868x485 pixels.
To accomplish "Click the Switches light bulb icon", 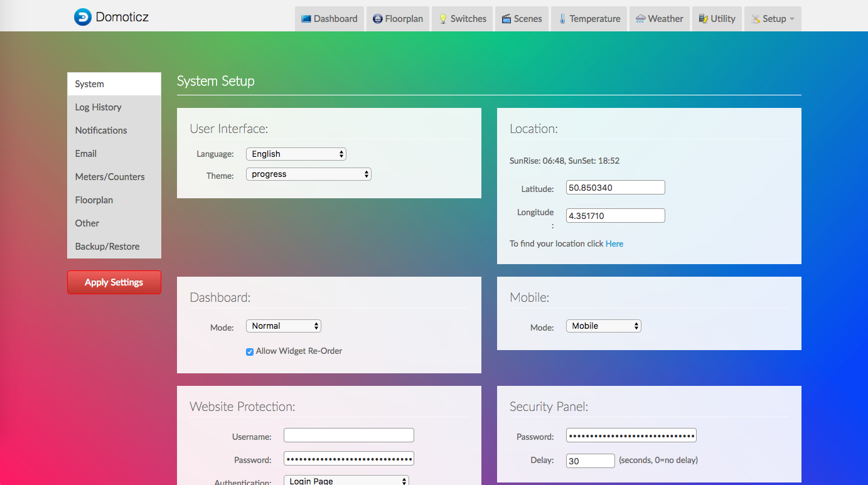I will 443,19.
